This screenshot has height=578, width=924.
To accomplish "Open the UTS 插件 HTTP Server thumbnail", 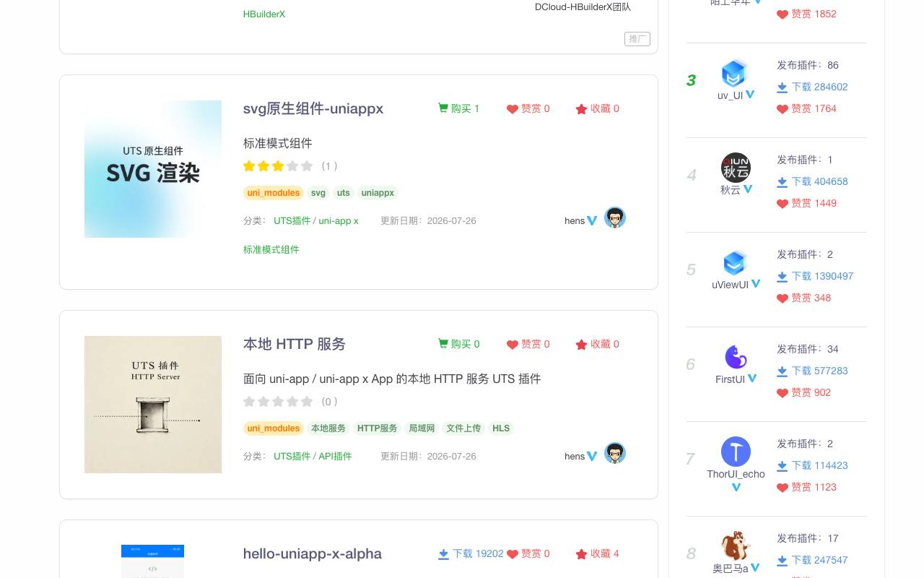I will click(x=153, y=405).
